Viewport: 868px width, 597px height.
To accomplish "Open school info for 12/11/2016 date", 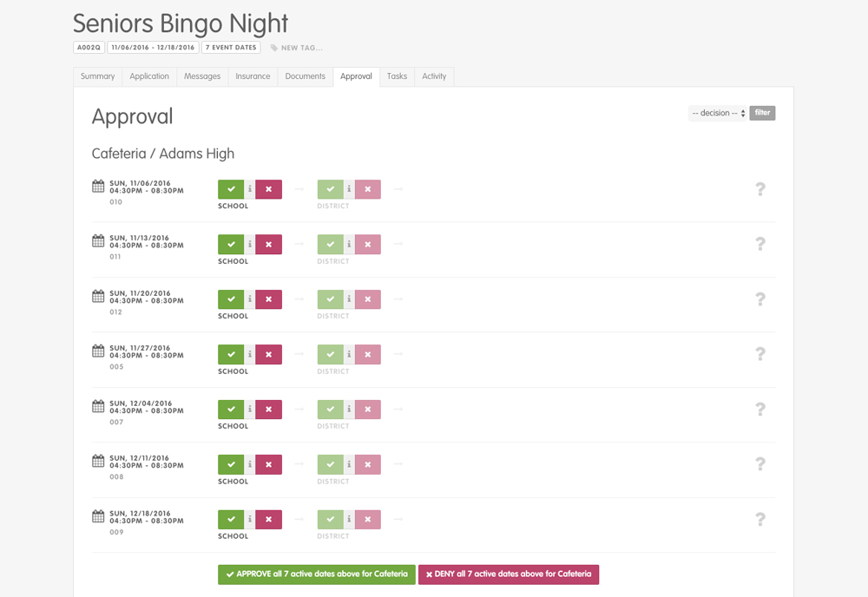I will (x=250, y=464).
